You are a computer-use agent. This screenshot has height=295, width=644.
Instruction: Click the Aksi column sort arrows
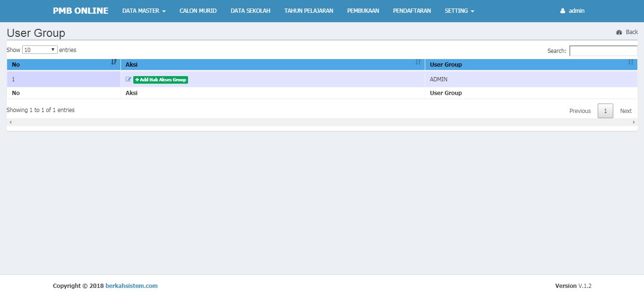point(418,62)
